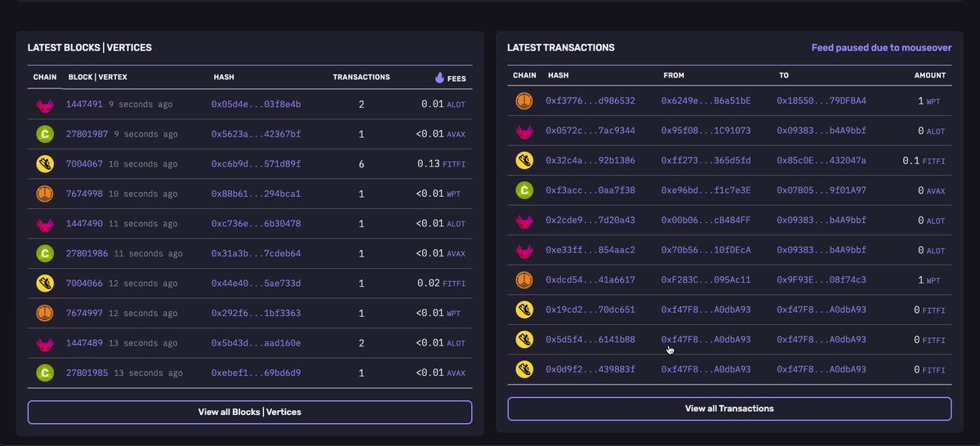Click the FITFI icon for transaction 0x0d9f2...439883f

[524, 369]
